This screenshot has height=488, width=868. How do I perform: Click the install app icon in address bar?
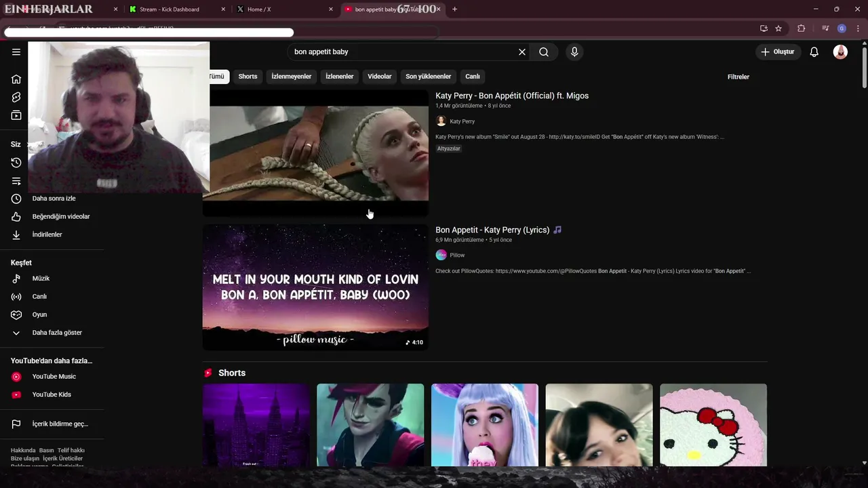click(x=764, y=28)
